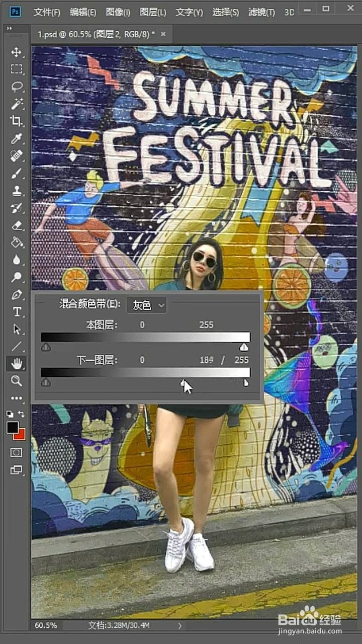Image resolution: width=362 pixels, height=644 pixels.
Task: Open the 滤镜(T) menu
Action: point(261,12)
